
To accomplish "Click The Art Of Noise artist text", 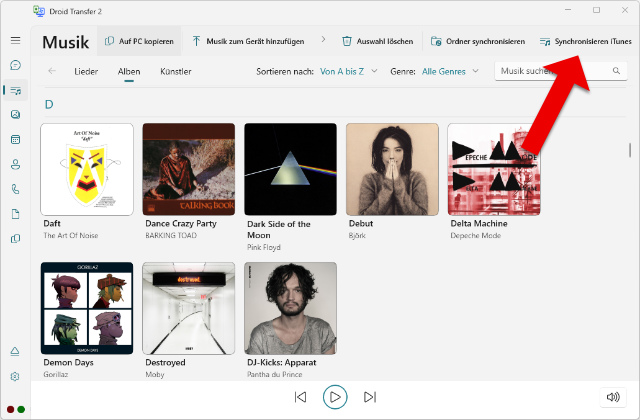I will (71, 236).
